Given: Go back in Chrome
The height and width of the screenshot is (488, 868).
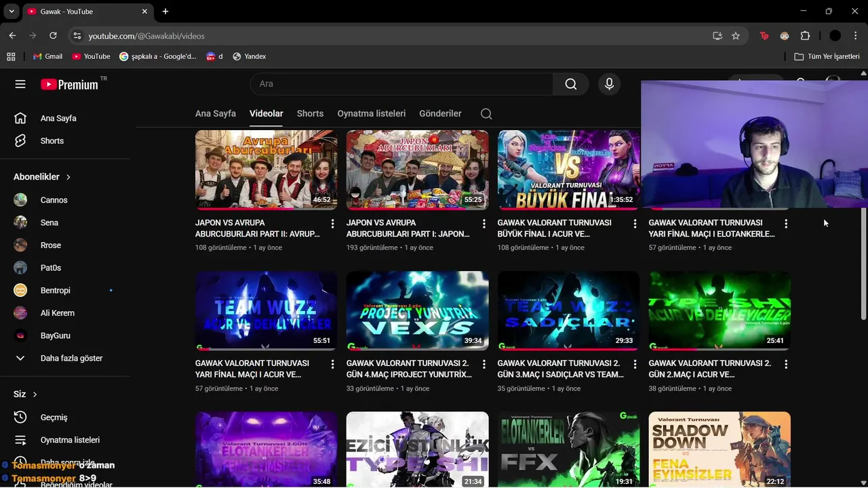Looking at the screenshot, I should [x=12, y=36].
